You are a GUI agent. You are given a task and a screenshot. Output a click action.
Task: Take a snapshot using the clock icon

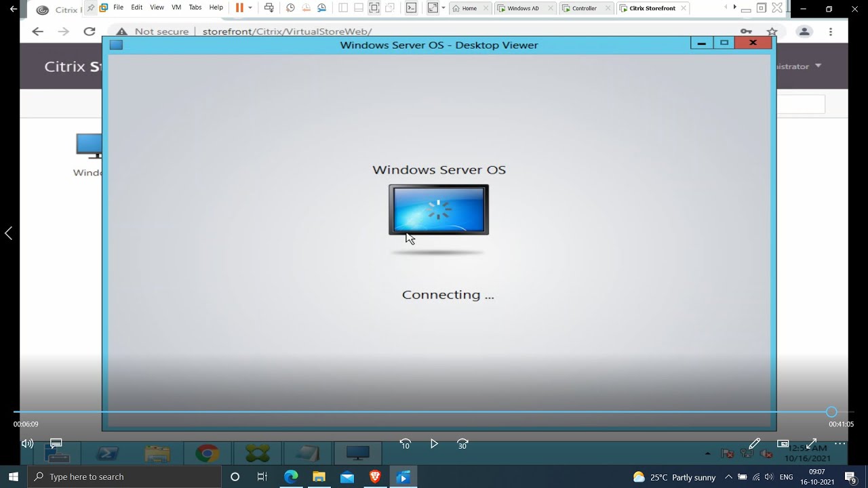tap(290, 8)
